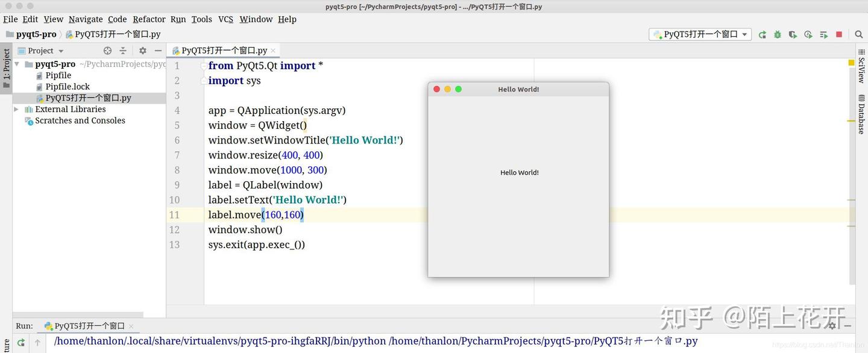Profile the script with the clock-play icon
This screenshot has height=353, width=868.
(808, 34)
